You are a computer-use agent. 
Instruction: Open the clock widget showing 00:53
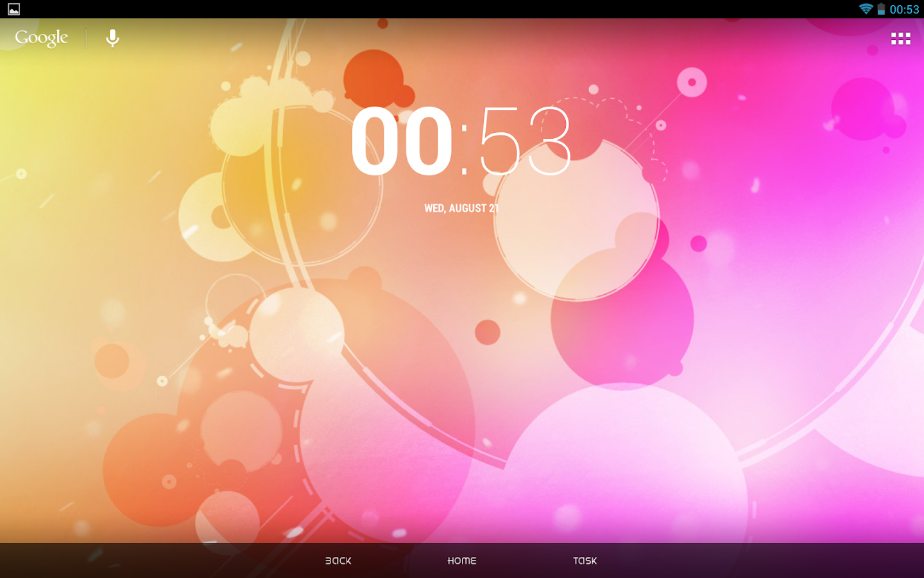click(x=461, y=141)
